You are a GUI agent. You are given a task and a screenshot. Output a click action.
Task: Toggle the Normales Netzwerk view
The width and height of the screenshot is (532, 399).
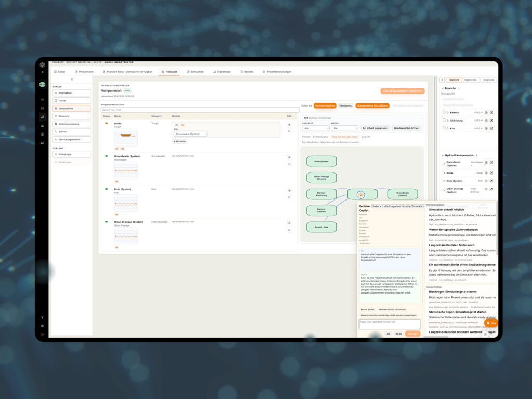[325, 106]
